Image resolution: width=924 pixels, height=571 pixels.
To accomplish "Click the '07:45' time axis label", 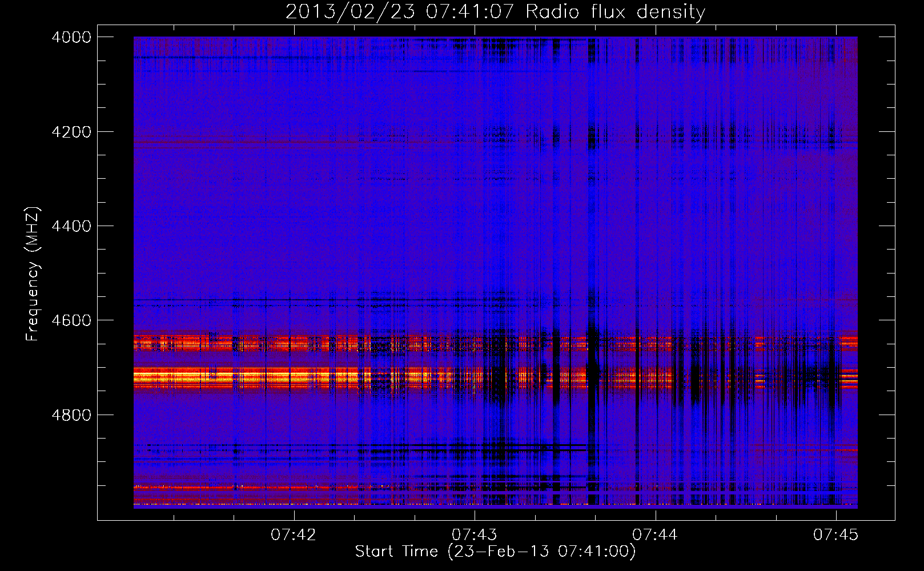I will (836, 535).
